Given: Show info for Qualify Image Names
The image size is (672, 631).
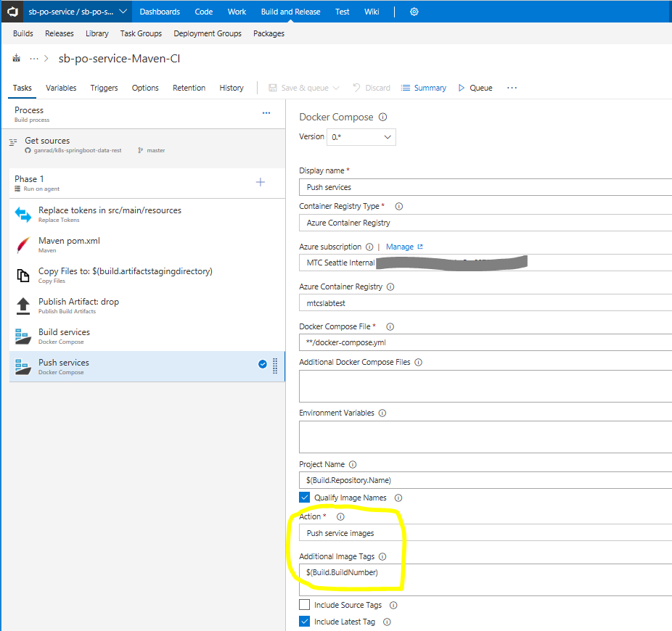Looking at the screenshot, I should [398, 498].
